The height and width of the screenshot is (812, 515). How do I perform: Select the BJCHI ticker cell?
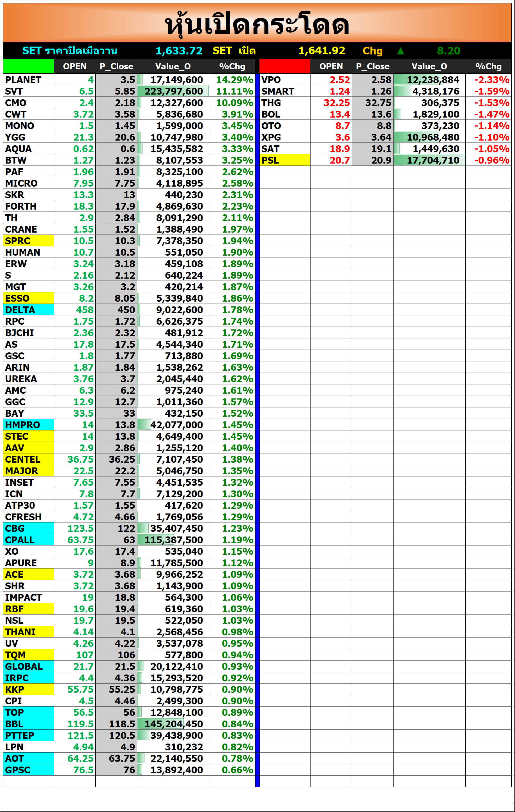click(29, 332)
